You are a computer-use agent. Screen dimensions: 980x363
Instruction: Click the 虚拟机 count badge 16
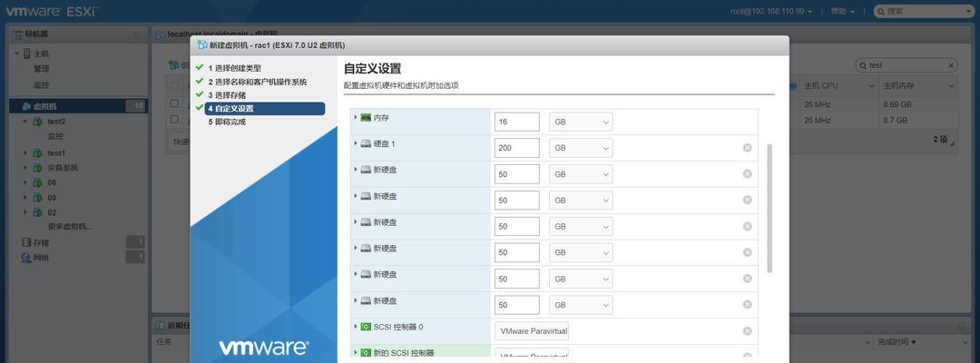pos(135,106)
